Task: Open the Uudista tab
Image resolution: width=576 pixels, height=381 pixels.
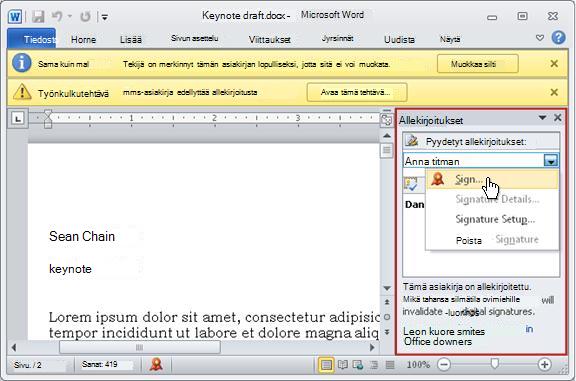Action: (399, 39)
